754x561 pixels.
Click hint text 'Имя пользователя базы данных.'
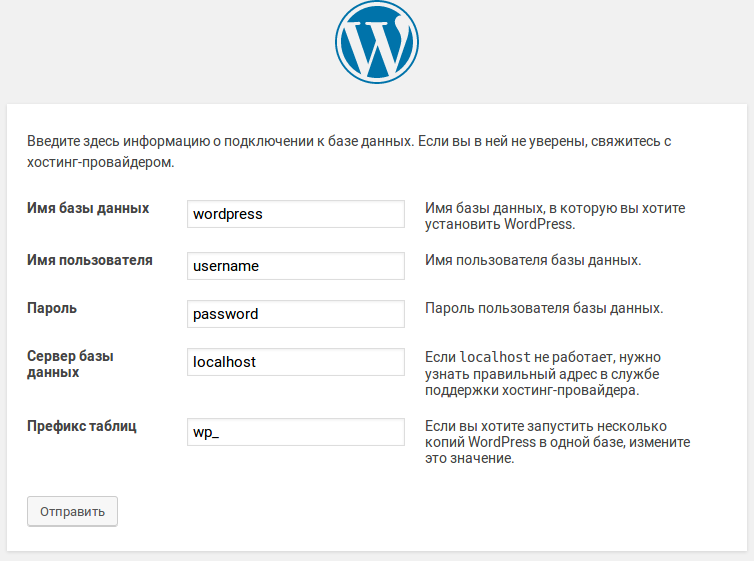coord(533,260)
